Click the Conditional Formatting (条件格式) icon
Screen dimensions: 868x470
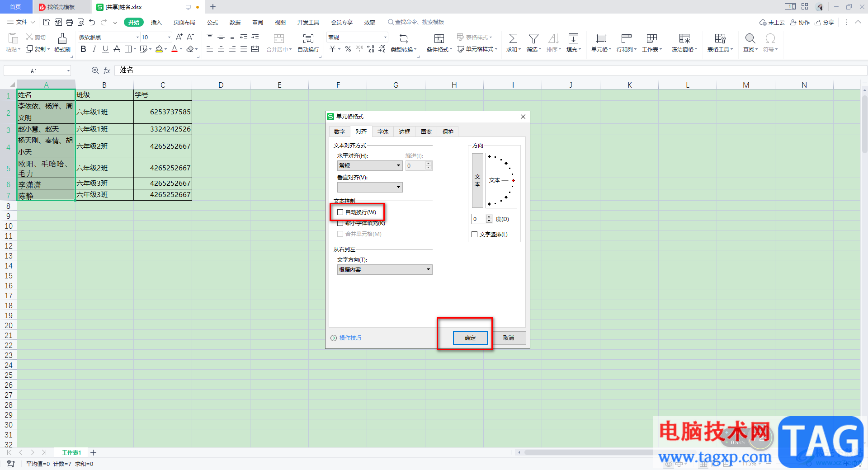point(439,38)
